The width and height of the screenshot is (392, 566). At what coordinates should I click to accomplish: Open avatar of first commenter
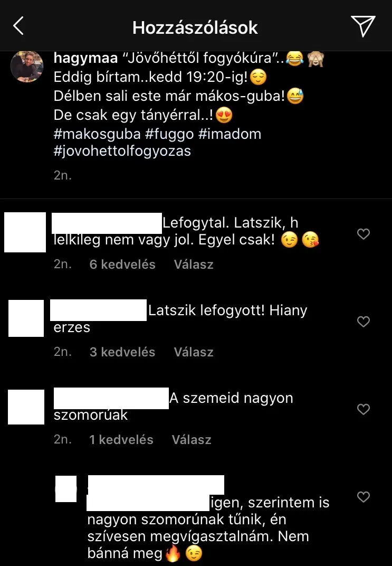tap(25, 232)
